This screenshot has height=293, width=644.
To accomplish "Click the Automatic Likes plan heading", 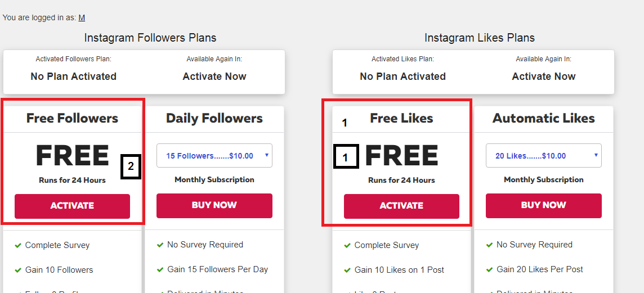I will (543, 118).
